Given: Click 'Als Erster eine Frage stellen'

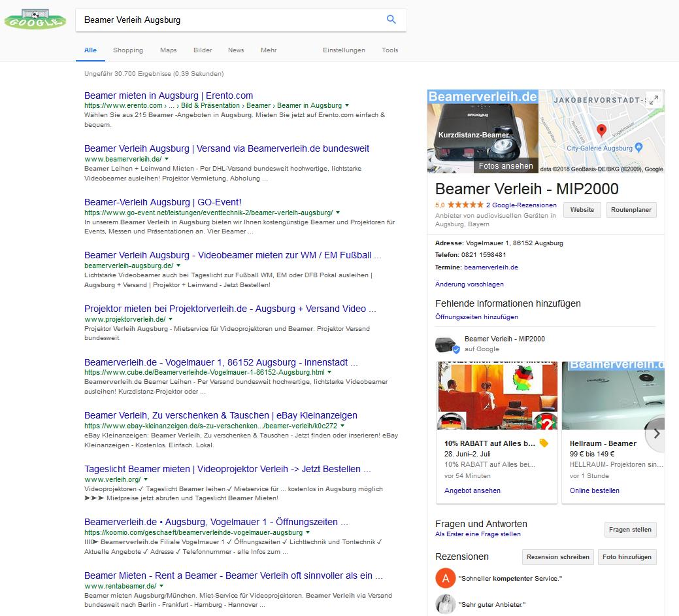Looking at the screenshot, I should click(x=478, y=534).
